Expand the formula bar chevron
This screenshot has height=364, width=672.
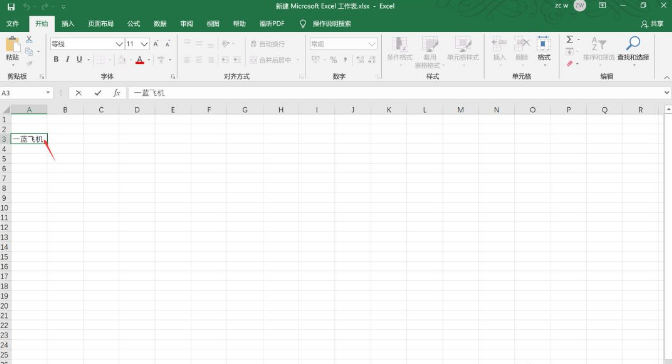coord(666,93)
